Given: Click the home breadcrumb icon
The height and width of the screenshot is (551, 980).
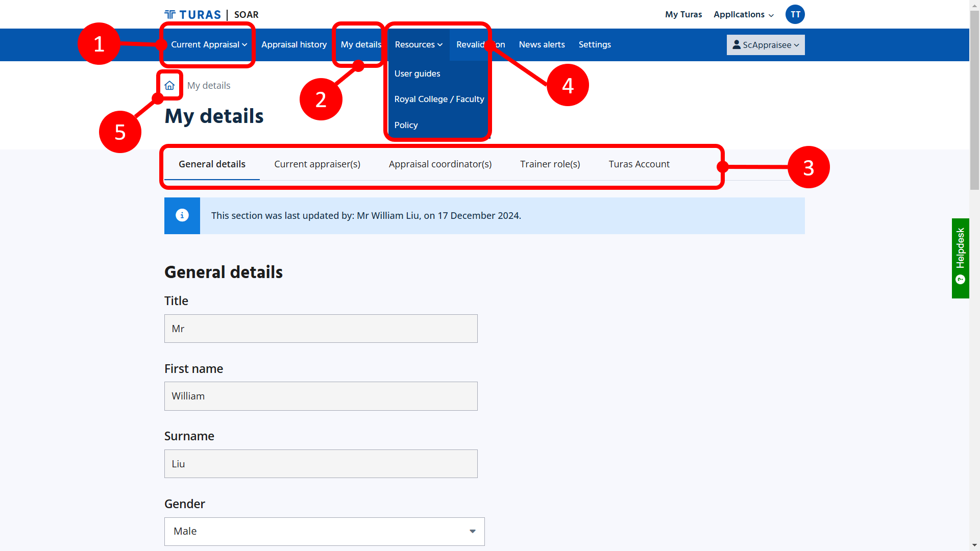Looking at the screenshot, I should (x=169, y=85).
